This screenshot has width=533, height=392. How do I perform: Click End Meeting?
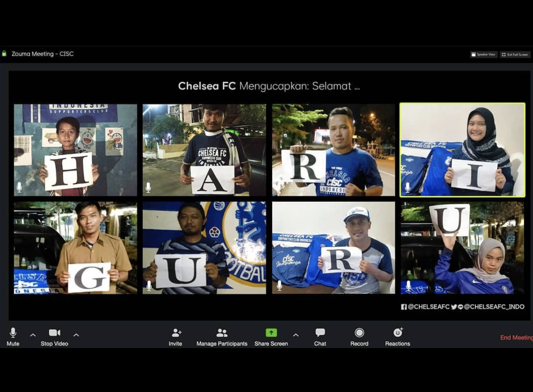pyautogui.click(x=516, y=338)
